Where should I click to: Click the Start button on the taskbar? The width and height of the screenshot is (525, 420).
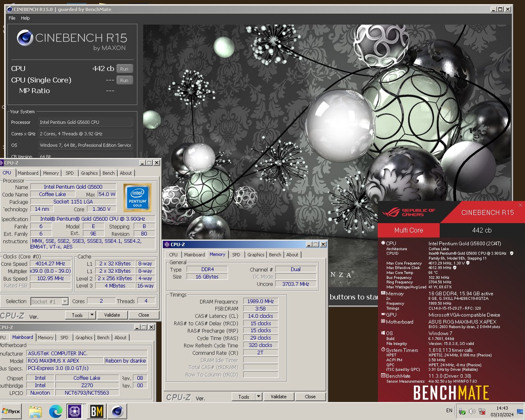click(x=11, y=411)
